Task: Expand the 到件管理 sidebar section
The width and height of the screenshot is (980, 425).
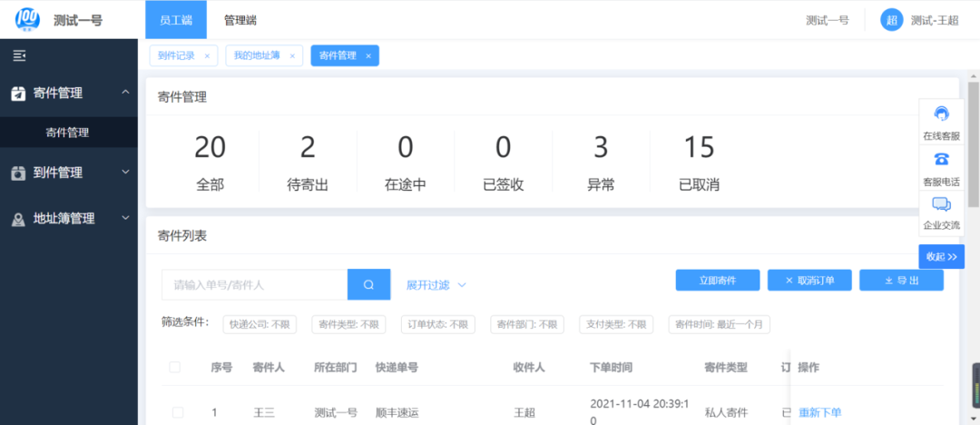Action: tap(125, 172)
